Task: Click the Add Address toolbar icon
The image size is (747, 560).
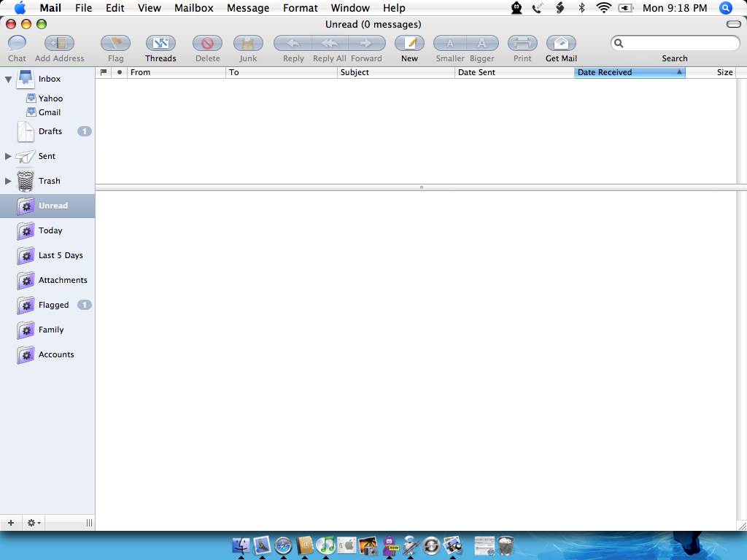Action: pyautogui.click(x=59, y=43)
